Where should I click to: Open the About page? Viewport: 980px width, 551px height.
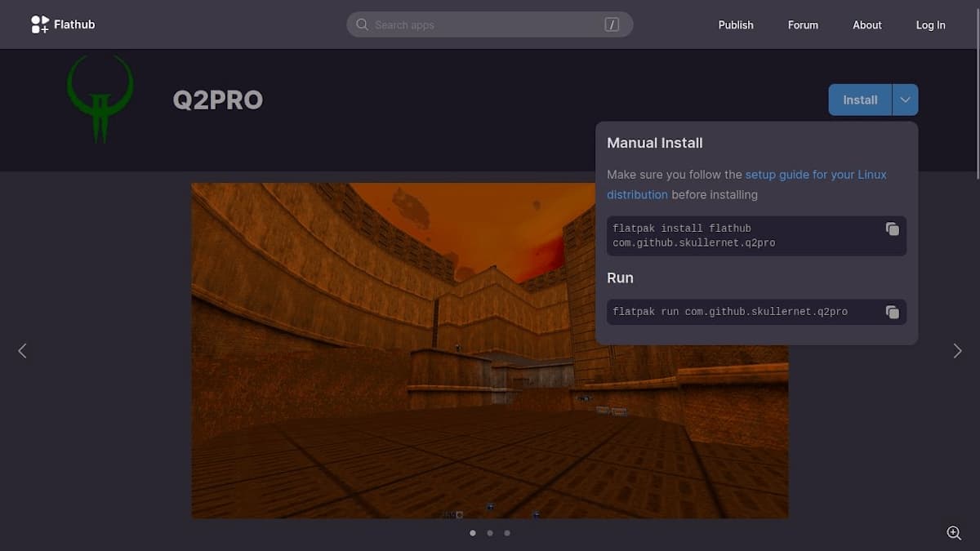pyautogui.click(x=867, y=25)
